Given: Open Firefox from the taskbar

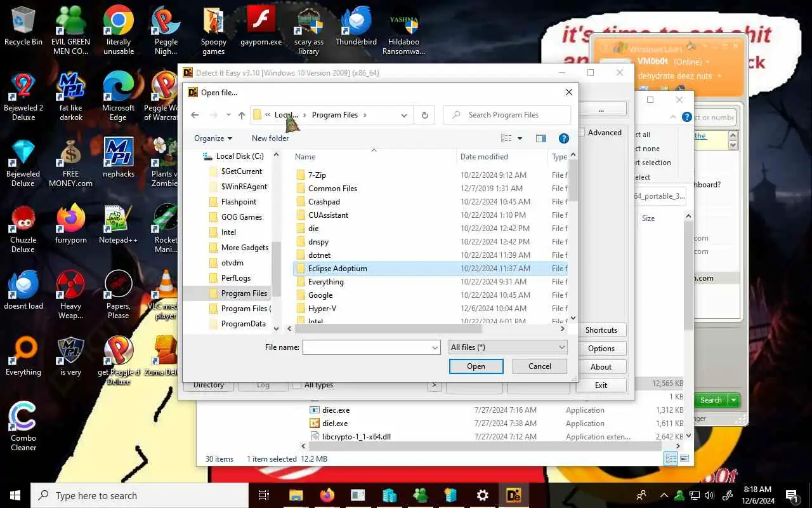Looking at the screenshot, I should point(327,495).
